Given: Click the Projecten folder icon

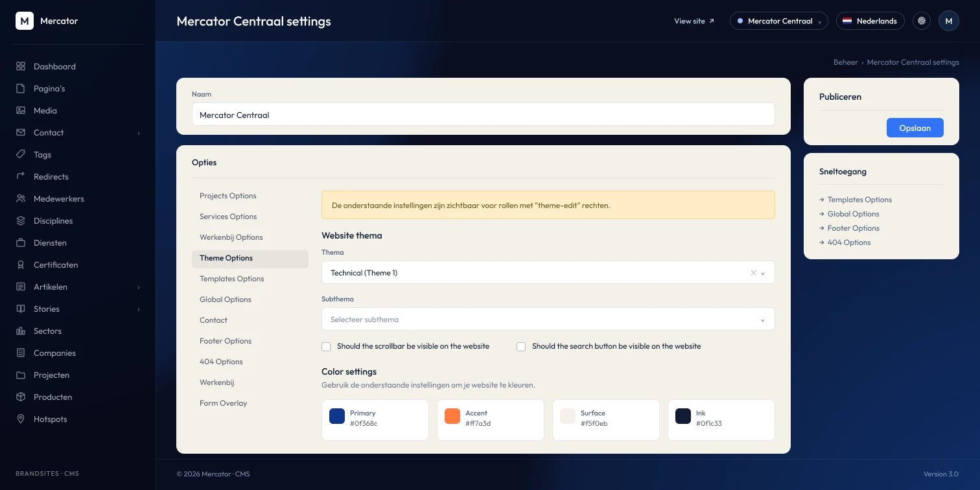Looking at the screenshot, I should 21,375.
